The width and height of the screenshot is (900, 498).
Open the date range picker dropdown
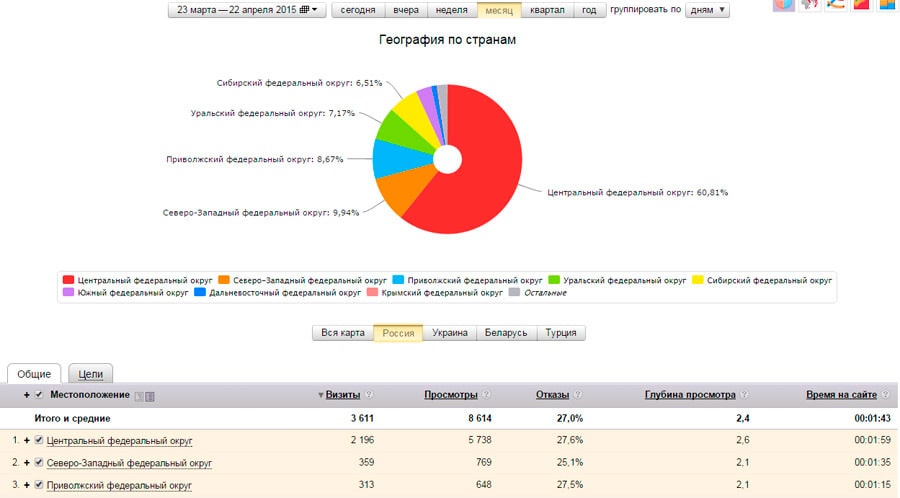[246, 9]
